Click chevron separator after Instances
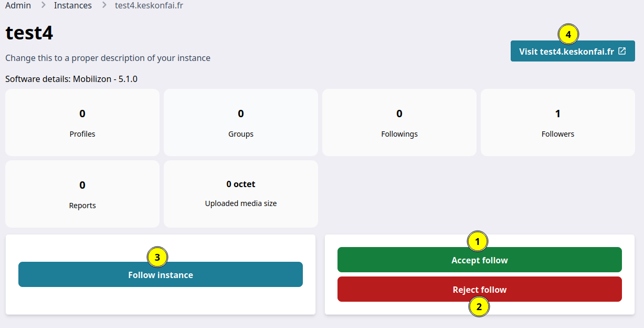644x328 pixels. tap(104, 5)
